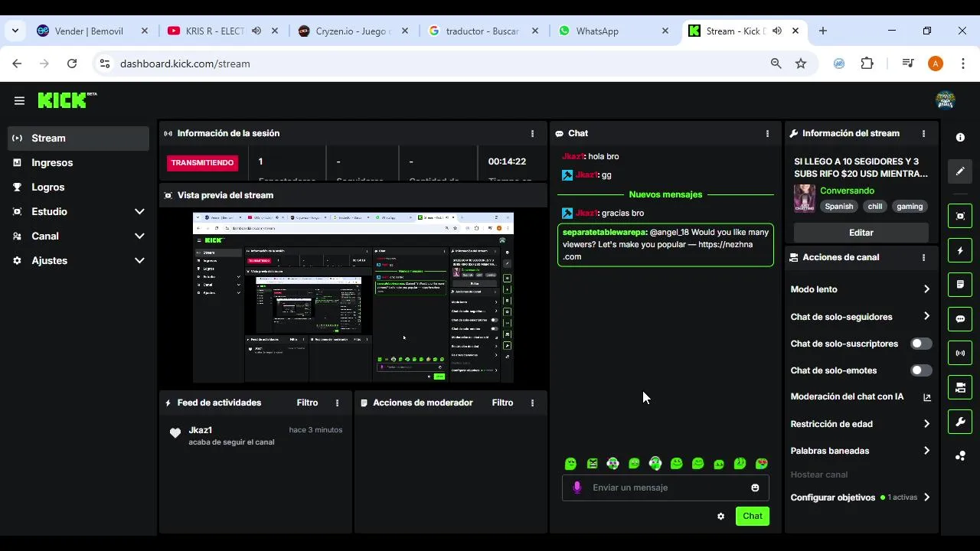The image size is (980, 551).
Task: Click the Spanish tag
Action: (838, 207)
